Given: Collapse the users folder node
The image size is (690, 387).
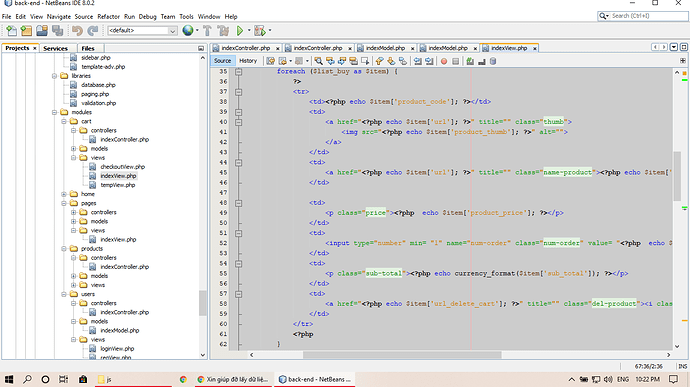Looking at the screenshot, I should [64, 294].
